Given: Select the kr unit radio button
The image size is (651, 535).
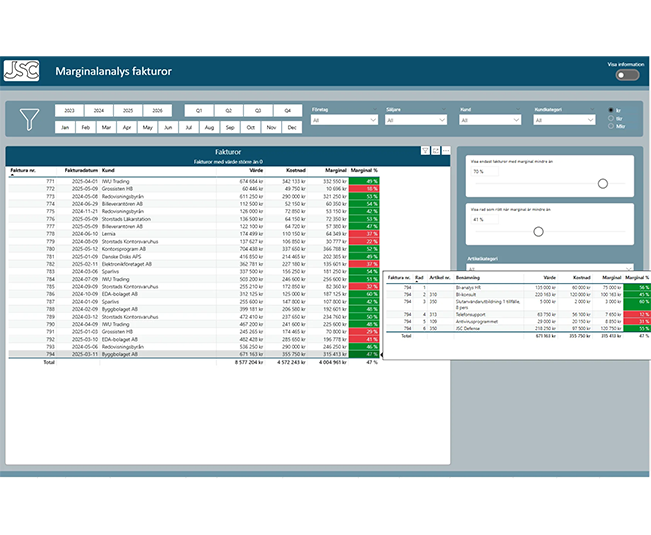Looking at the screenshot, I should click(x=611, y=110).
